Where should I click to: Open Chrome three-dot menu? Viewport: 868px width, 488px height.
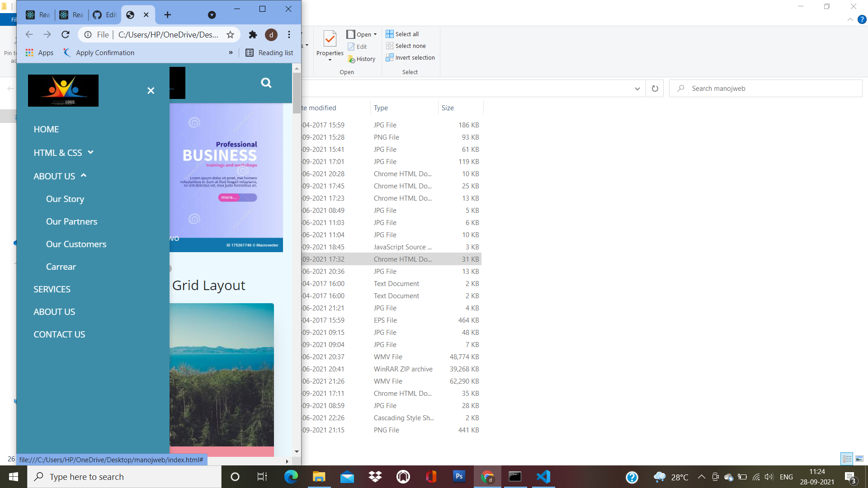(x=289, y=35)
